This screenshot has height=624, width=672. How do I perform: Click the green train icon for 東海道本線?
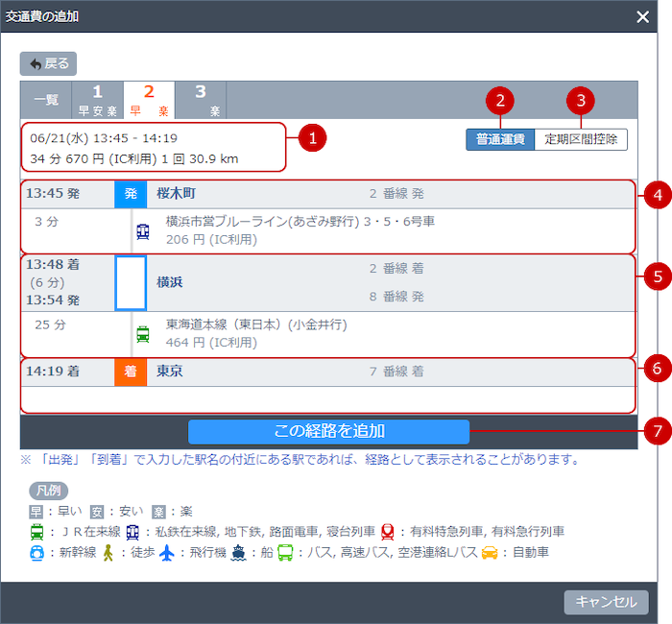pyautogui.click(x=143, y=334)
